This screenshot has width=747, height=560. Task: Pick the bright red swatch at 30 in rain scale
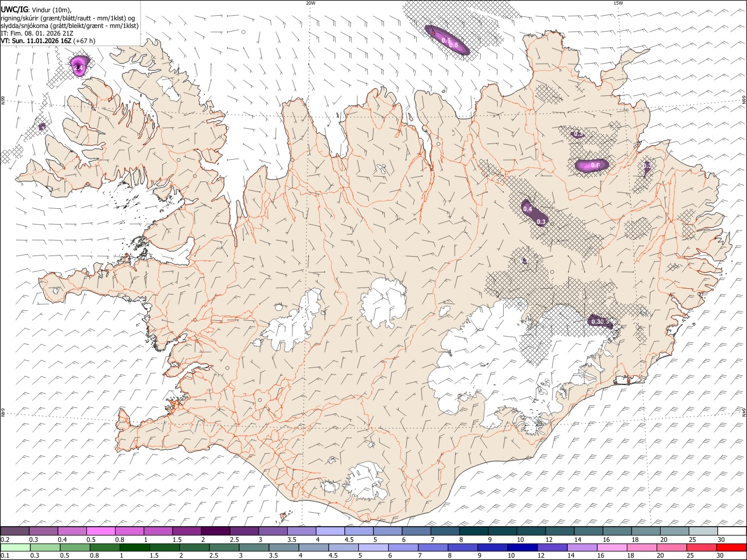731,547
